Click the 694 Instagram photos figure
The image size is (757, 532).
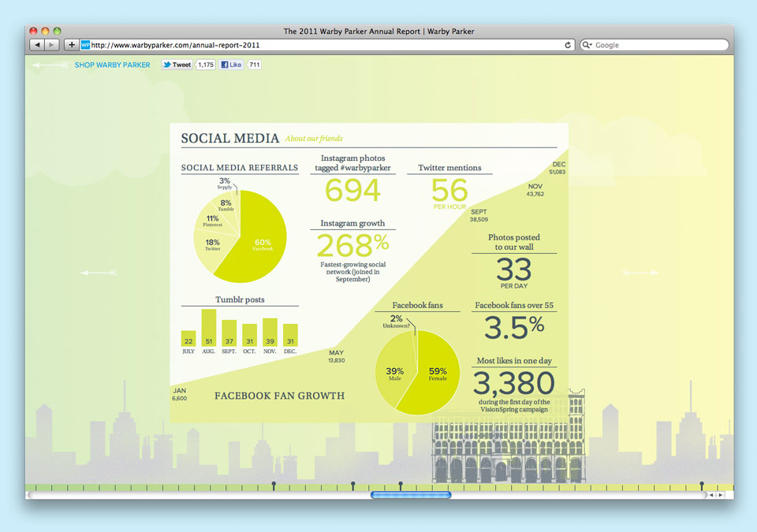click(x=353, y=190)
